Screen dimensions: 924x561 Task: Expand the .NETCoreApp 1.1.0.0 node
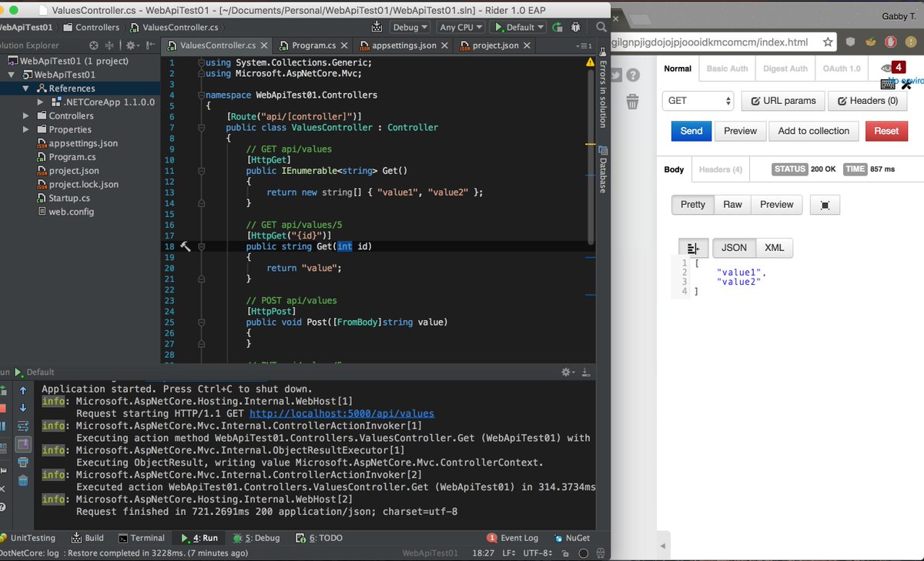click(x=41, y=102)
